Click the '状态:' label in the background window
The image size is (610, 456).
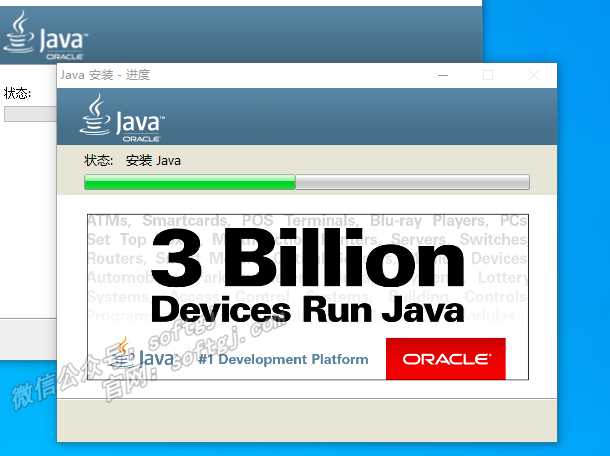pos(17,93)
